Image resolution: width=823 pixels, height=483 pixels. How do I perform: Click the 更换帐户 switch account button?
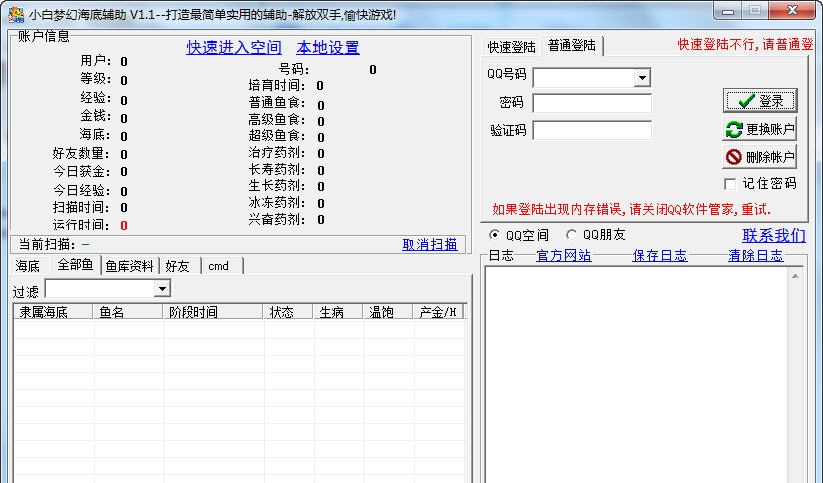click(x=759, y=129)
